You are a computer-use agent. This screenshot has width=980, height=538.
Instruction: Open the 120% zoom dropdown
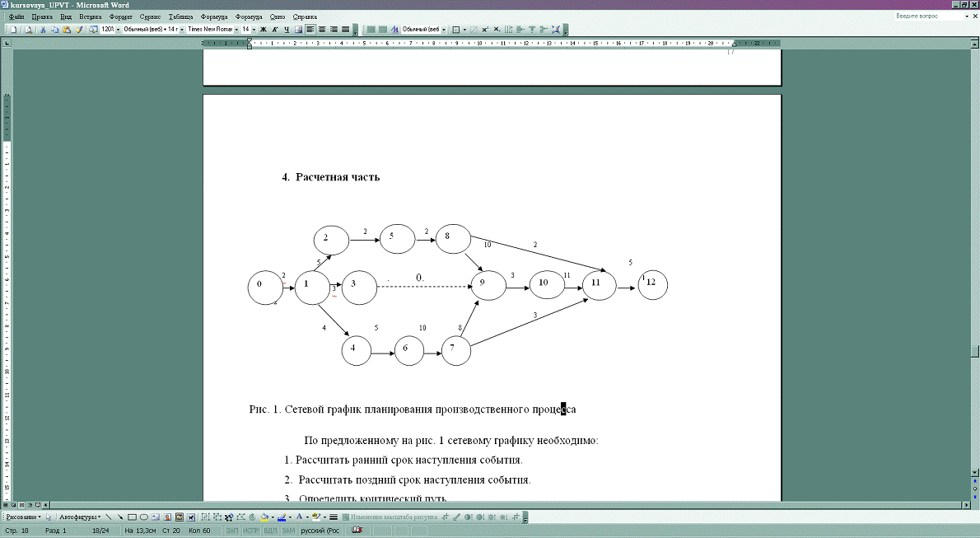click(x=118, y=30)
